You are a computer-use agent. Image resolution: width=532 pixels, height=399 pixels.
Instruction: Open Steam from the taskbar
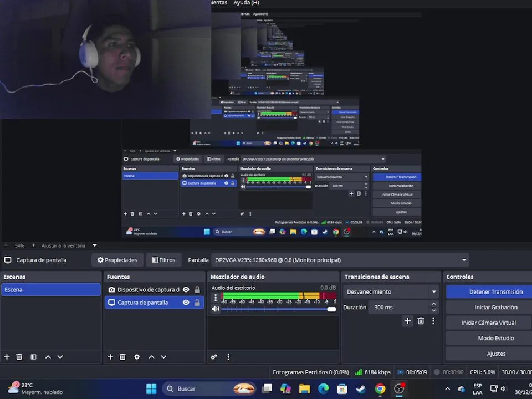tap(361, 389)
